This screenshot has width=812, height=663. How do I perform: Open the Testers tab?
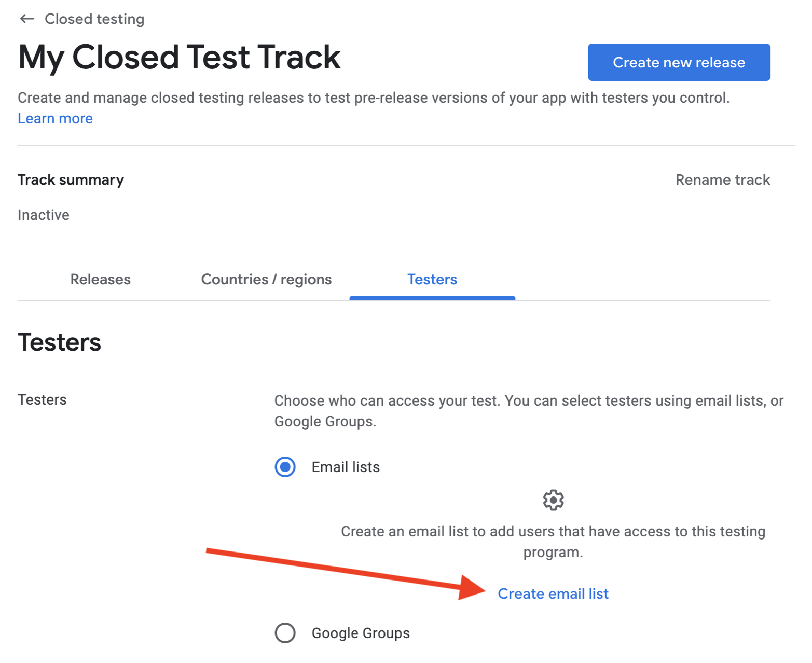point(432,280)
